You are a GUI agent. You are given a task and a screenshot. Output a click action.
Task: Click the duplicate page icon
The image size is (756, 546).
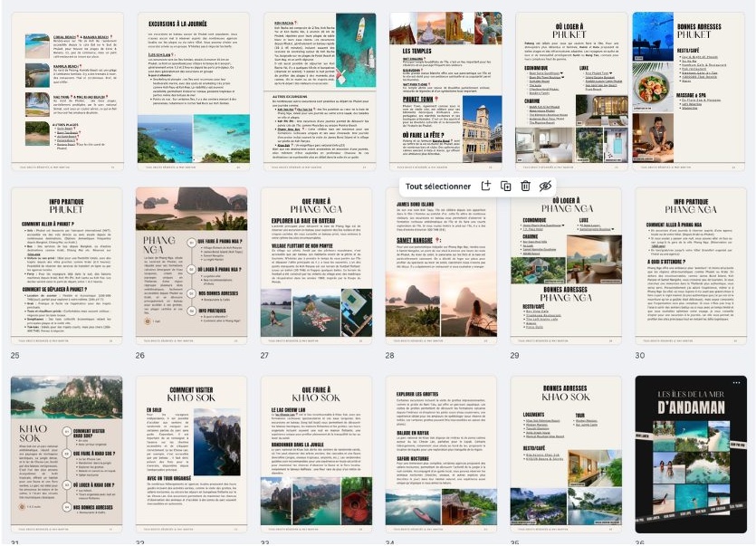pos(506,186)
